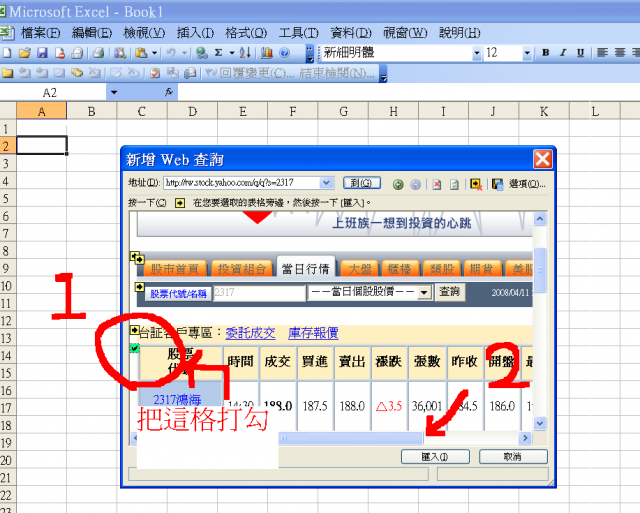Save the workbook with the floppy disk icon
This screenshot has height=513, width=640.
[x=42, y=53]
